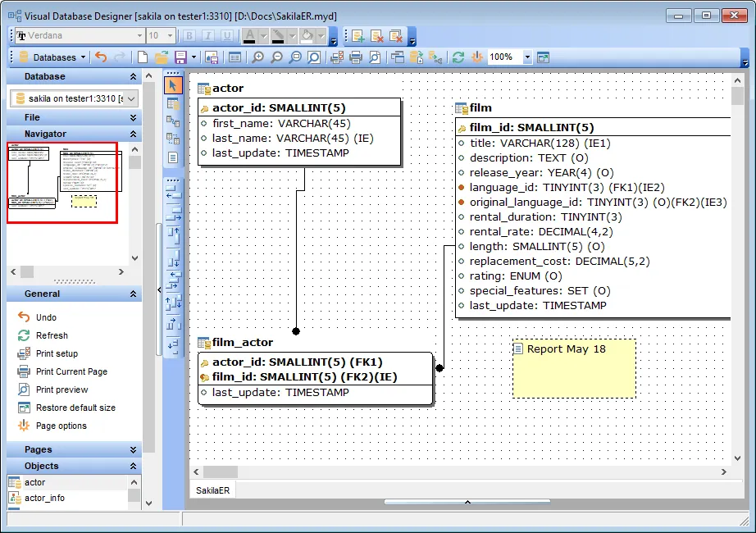
Task: Choose the virtual relation tool
Action: (173, 139)
